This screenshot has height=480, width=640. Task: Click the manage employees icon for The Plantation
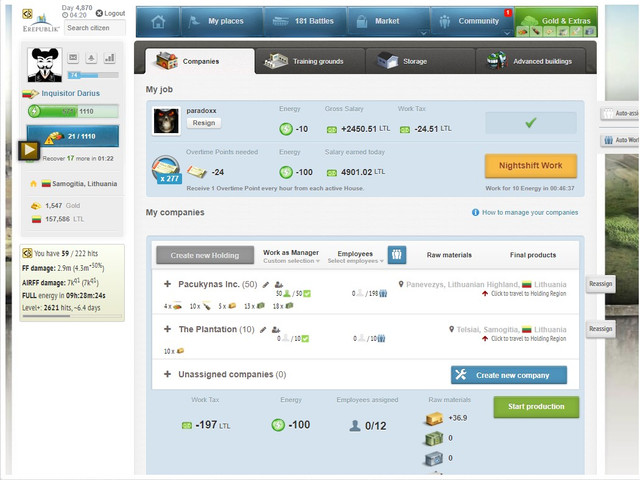point(276,329)
